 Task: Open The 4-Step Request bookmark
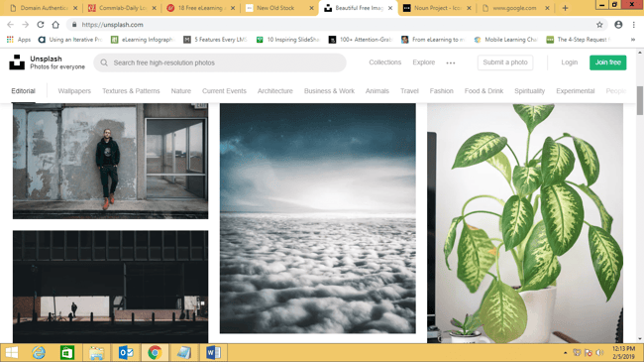[x=579, y=40]
